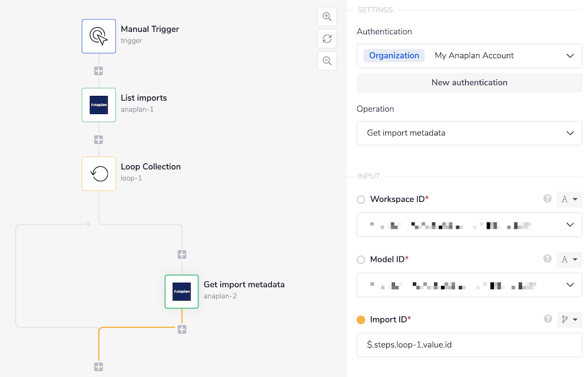Click the refresh canvas view icon
This screenshot has height=377, width=588.
coord(327,38)
